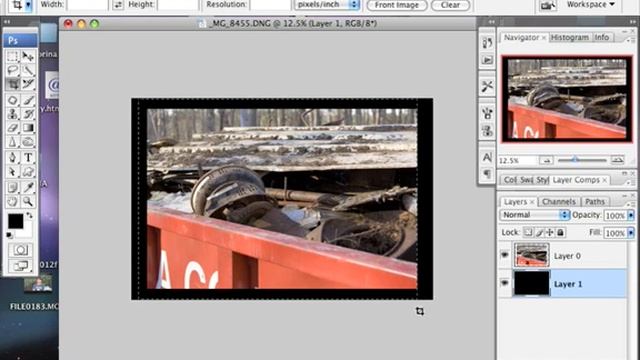Toggle lock transparent pixels
The image size is (640, 360).
[x=528, y=232]
